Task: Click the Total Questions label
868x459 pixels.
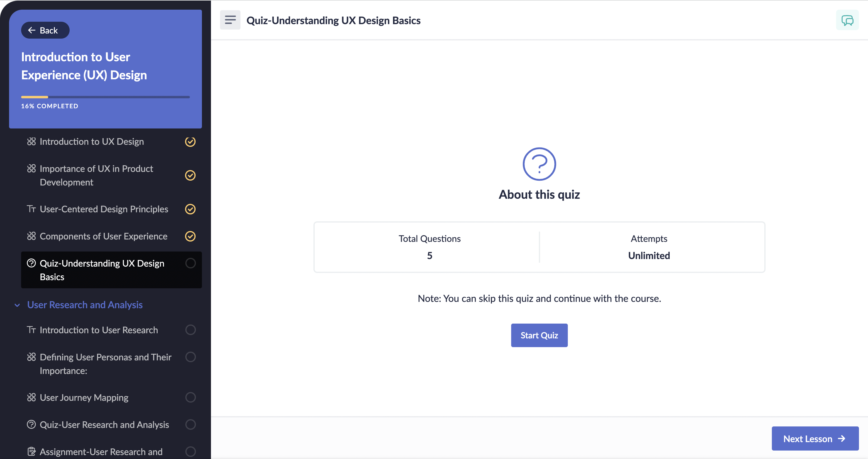Action: pos(429,239)
